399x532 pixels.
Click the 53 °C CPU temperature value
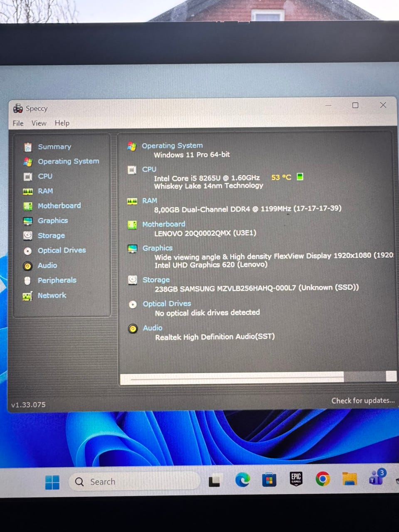(x=281, y=177)
